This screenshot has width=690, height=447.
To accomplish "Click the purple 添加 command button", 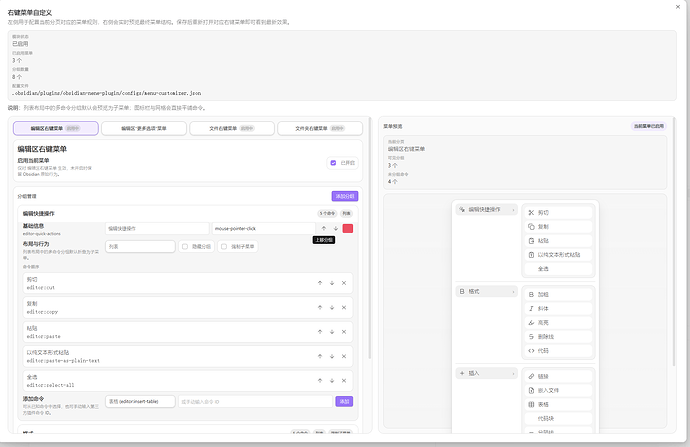I will click(x=344, y=401).
